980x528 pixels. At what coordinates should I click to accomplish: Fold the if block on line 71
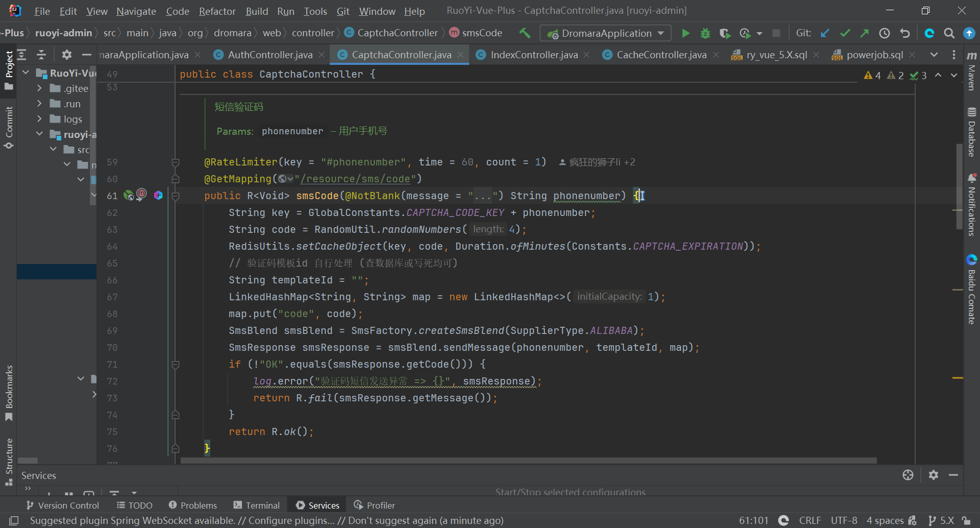(x=175, y=365)
